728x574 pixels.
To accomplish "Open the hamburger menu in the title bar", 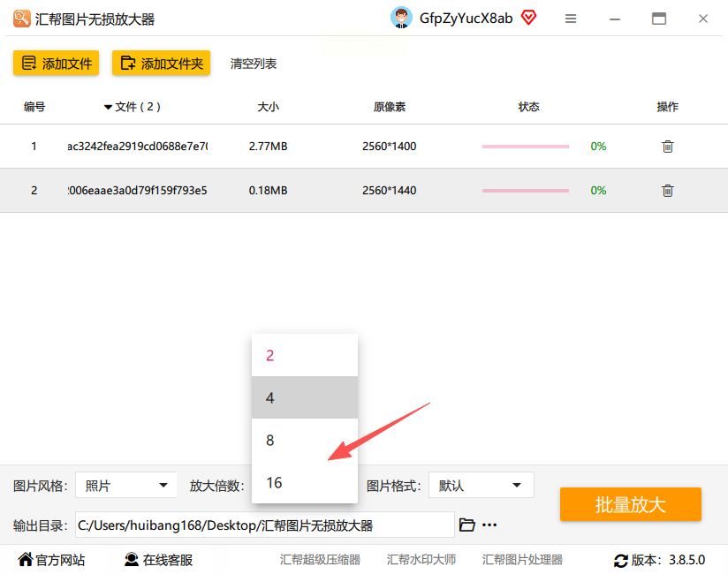I will pyautogui.click(x=571, y=19).
